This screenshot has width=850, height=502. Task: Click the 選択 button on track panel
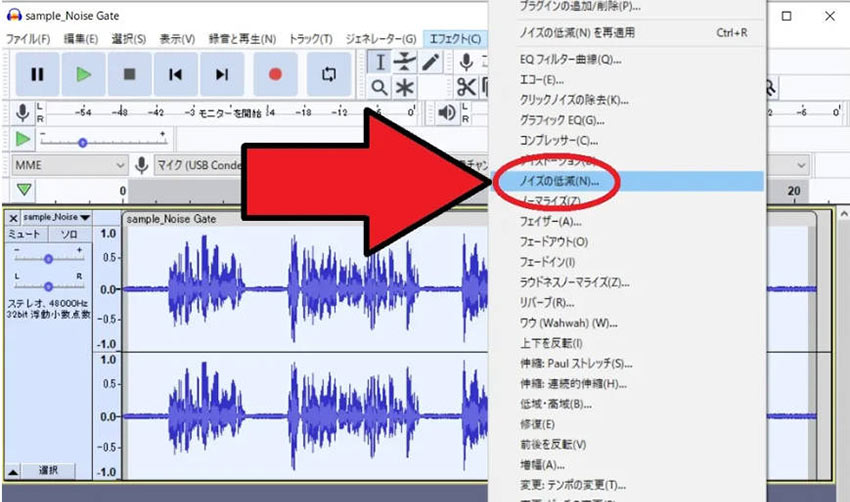(49, 470)
